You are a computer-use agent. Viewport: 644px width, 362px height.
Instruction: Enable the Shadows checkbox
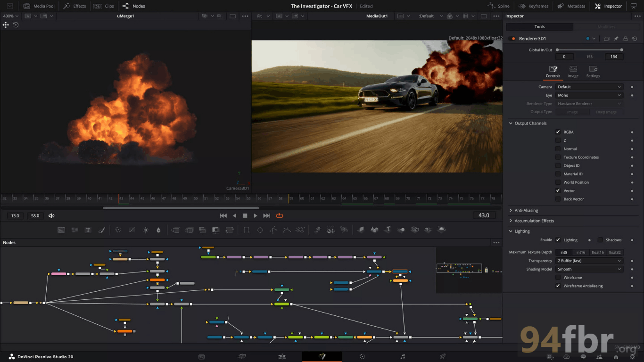[600, 240]
